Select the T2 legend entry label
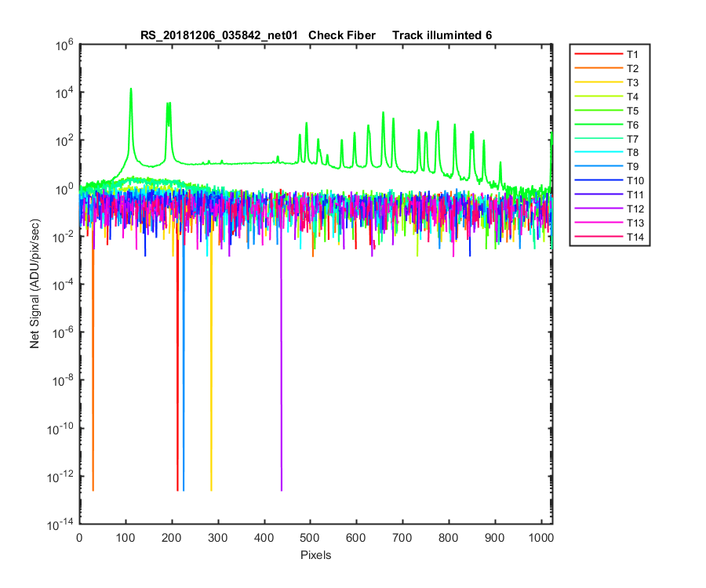This screenshot has height=588, width=706. pos(632,68)
